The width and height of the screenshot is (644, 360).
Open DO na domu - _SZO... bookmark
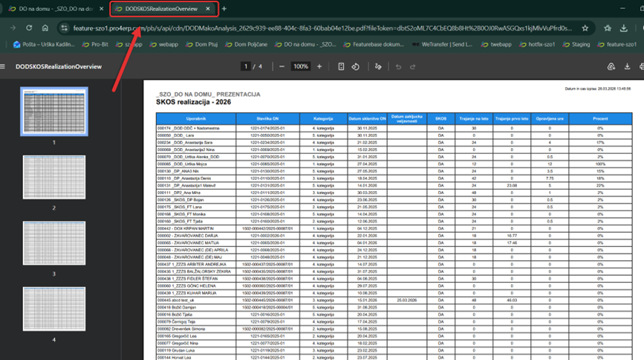pos(305,45)
